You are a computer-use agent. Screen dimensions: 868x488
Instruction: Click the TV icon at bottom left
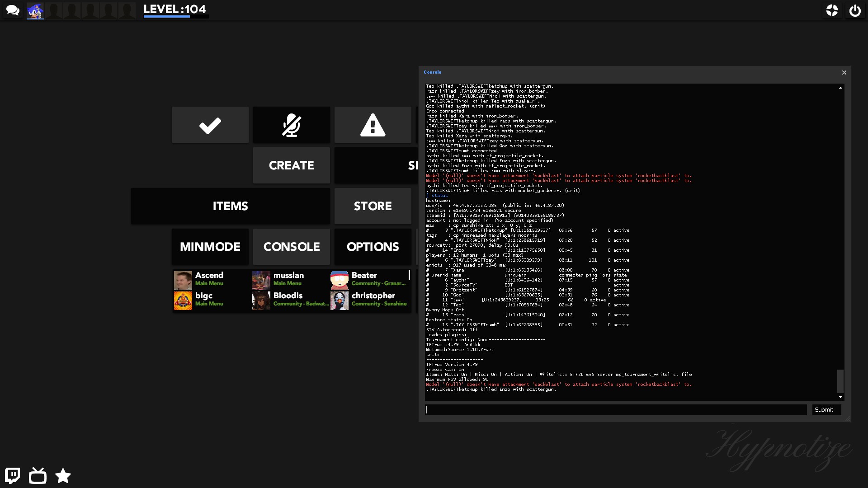[38, 475]
